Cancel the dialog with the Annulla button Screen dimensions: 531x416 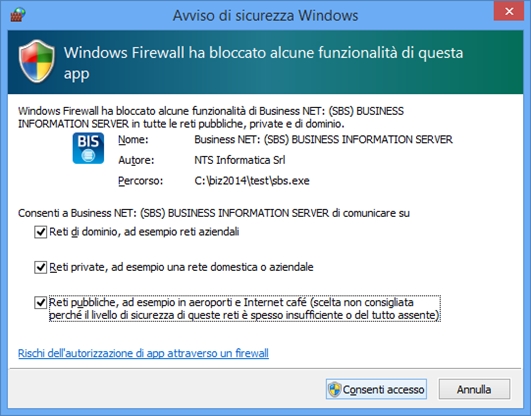pyautogui.click(x=474, y=389)
